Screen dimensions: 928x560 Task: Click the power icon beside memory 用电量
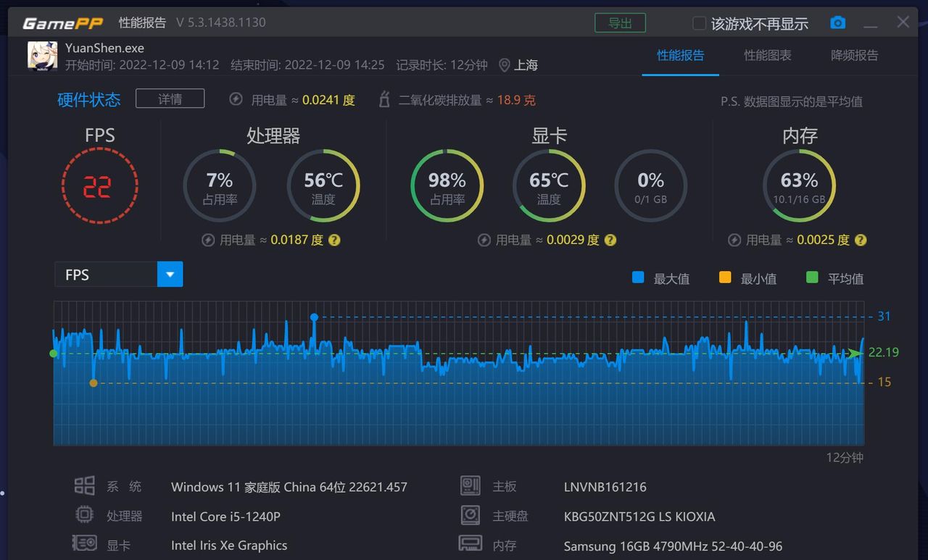tap(734, 240)
